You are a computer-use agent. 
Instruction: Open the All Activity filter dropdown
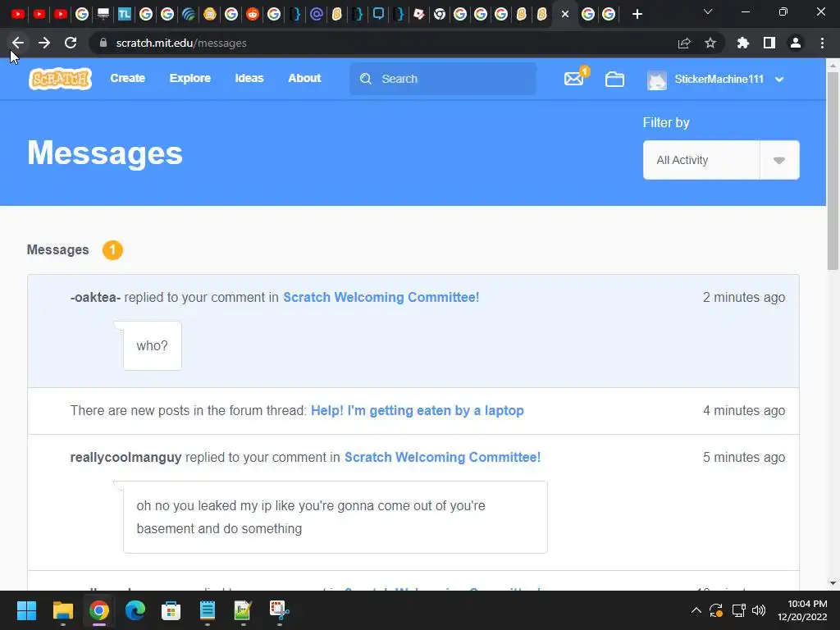click(721, 160)
